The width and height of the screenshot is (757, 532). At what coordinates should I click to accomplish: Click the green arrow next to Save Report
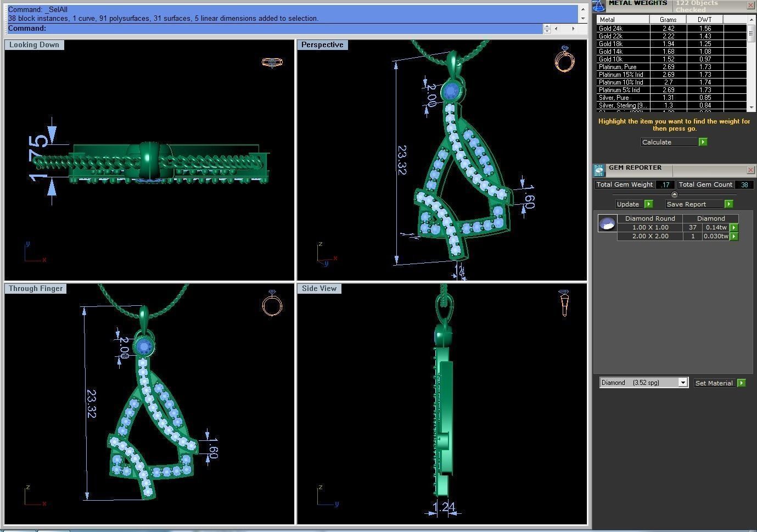(x=728, y=204)
